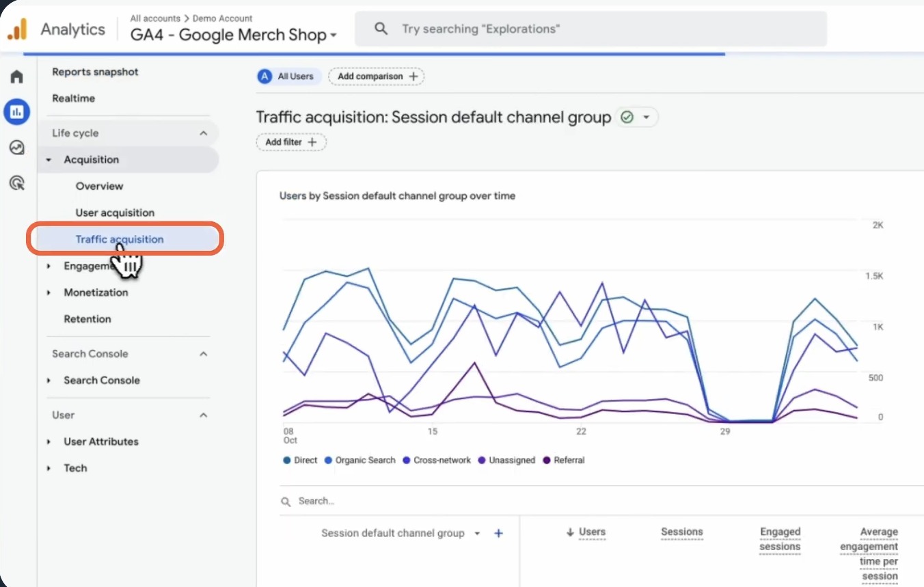The image size is (924, 587).
Task: Open User Attributes in the sidebar
Action: pyautogui.click(x=101, y=441)
